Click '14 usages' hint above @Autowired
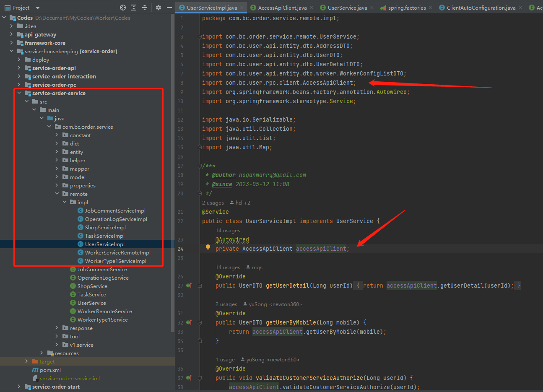 (x=228, y=230)
